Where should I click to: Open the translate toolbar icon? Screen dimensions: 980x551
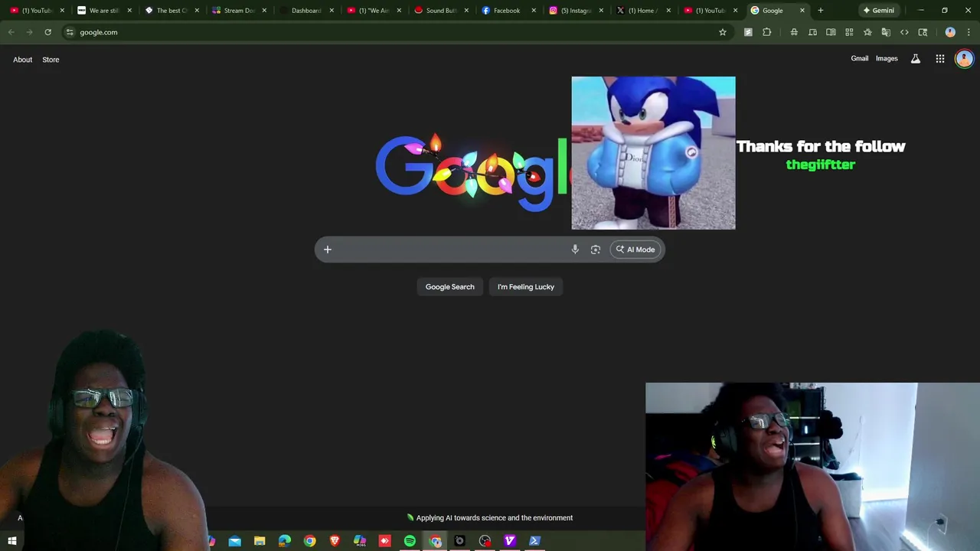click(886, 32)
